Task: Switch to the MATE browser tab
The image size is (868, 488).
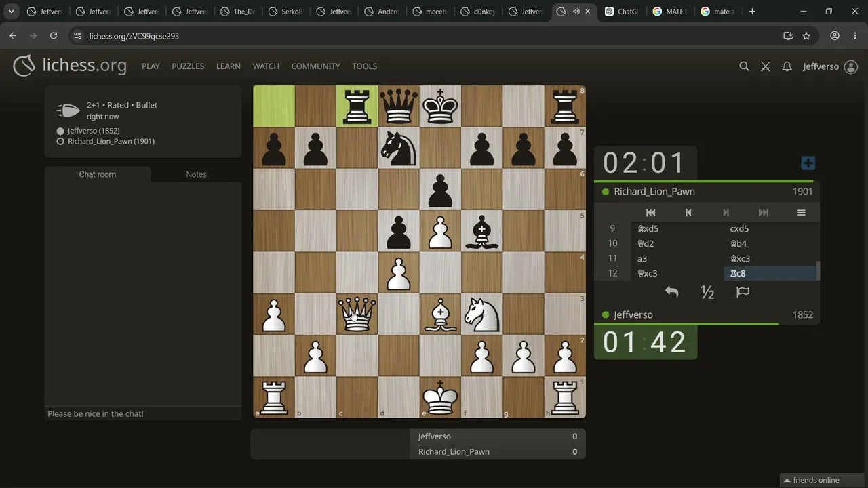Action: 670,12
